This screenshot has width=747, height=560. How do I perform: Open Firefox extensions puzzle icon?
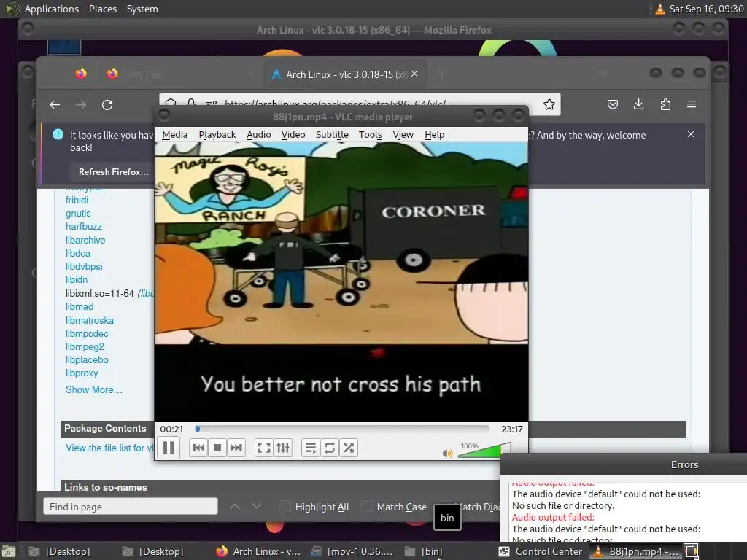point(665,104)
